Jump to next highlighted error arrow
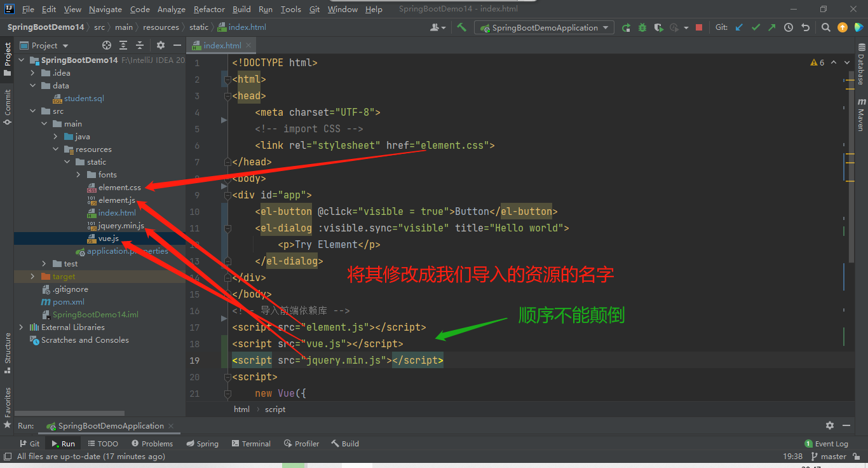This screenshot has height=468, width=868. tap(846, 62)
